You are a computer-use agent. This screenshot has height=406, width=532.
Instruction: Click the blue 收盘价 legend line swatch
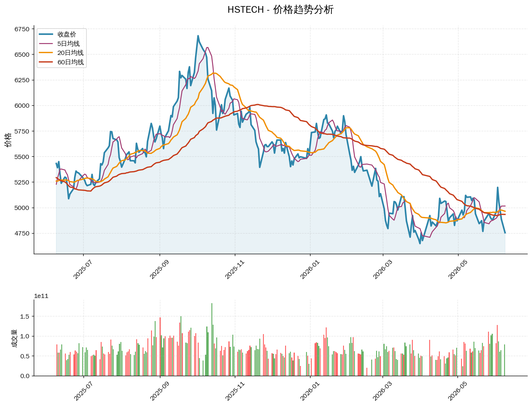click(46, 34)
